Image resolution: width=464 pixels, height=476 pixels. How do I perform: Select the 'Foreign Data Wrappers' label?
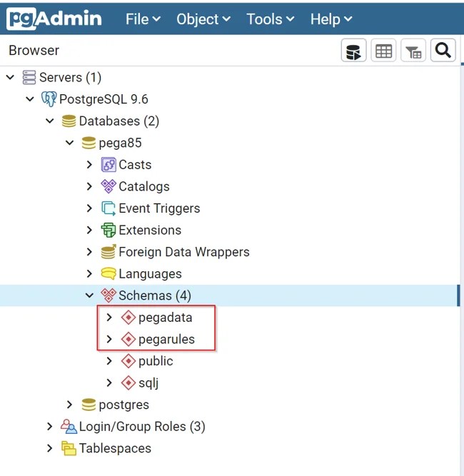pyautogui.click(x=184, y=252)
